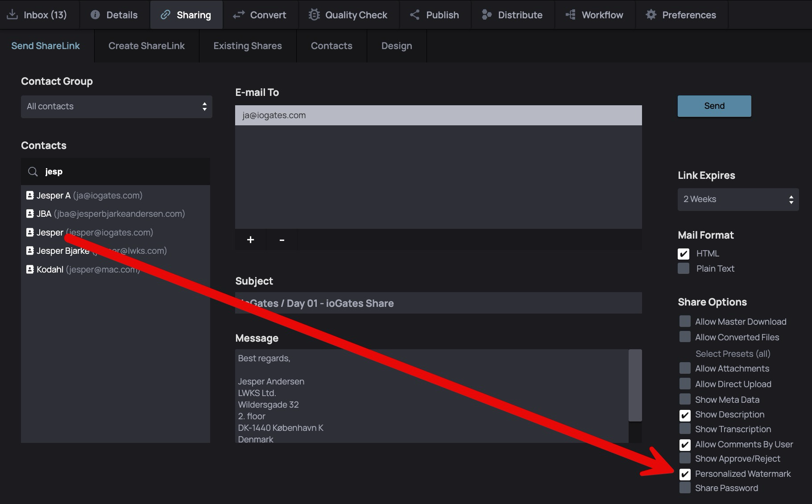Click the Workflow diagram icon

(570, 15)
